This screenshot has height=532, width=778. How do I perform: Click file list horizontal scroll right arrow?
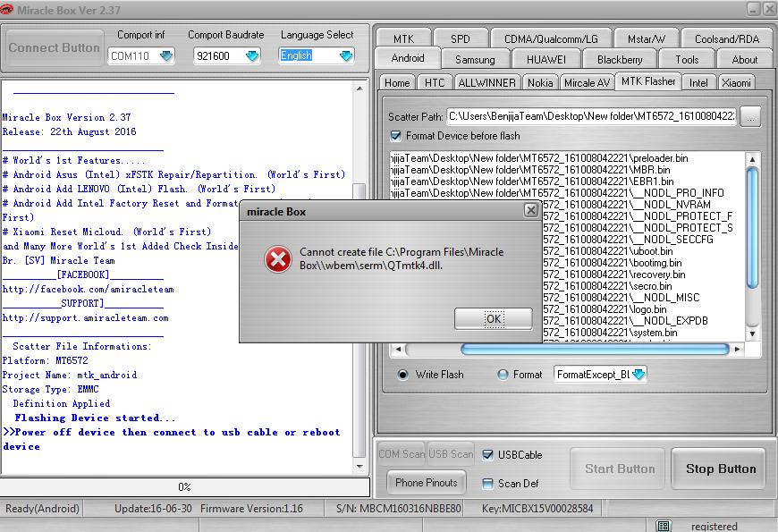pyautogui.click(x=738, y=350)
